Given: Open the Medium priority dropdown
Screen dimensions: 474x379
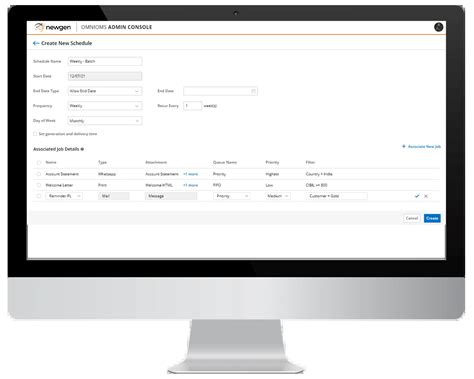Looking at the screenshot, I should point(277,196).
